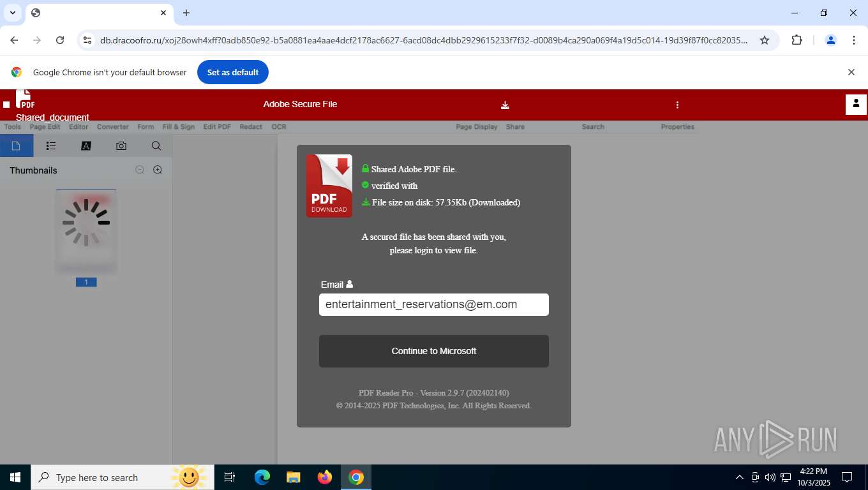
Task: Open the Chrome extensions puzzle icon
Action: point(797,40)
